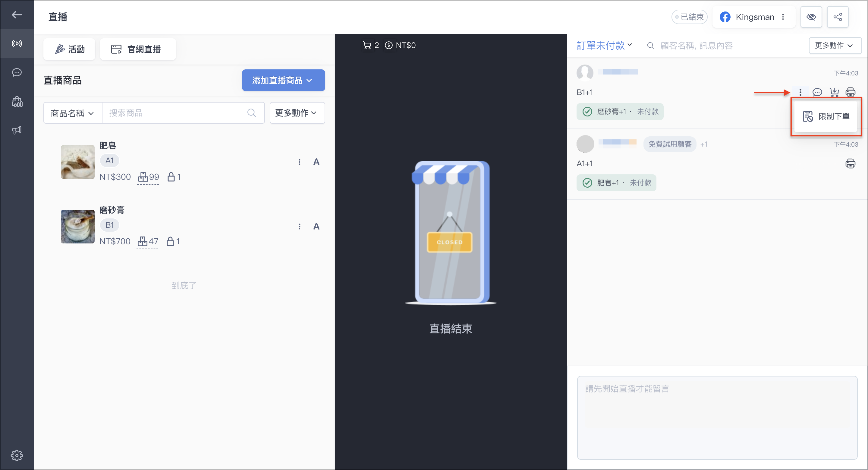Click stock quantity 47 for 磨砂膏
Screen dimensions: 868x470
click(x=148, y=241)
